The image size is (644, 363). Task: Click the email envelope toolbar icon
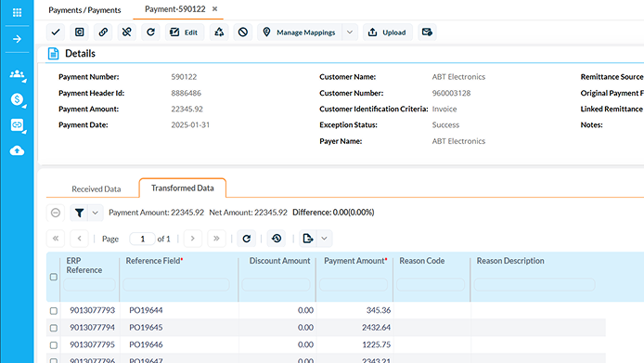(x=427, y=32)
